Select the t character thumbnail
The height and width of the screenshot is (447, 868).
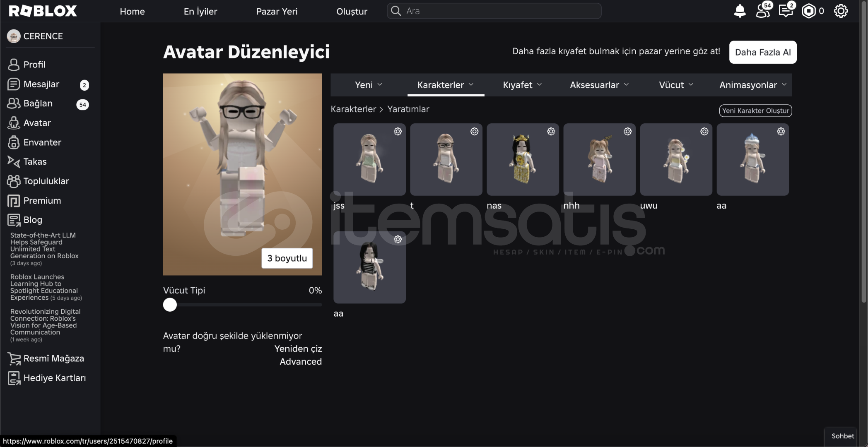click(x=446, y=160)
